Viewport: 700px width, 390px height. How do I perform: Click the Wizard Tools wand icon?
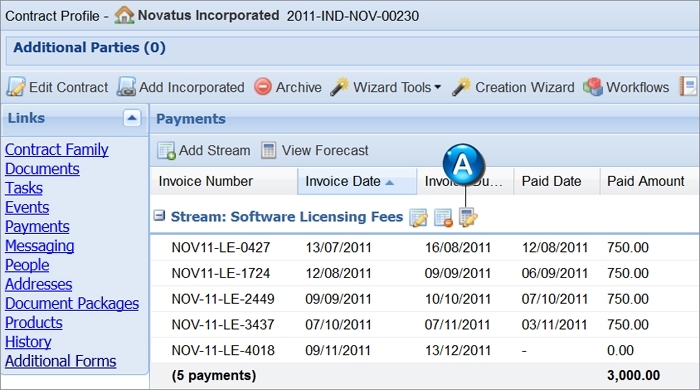pos(340,87)
